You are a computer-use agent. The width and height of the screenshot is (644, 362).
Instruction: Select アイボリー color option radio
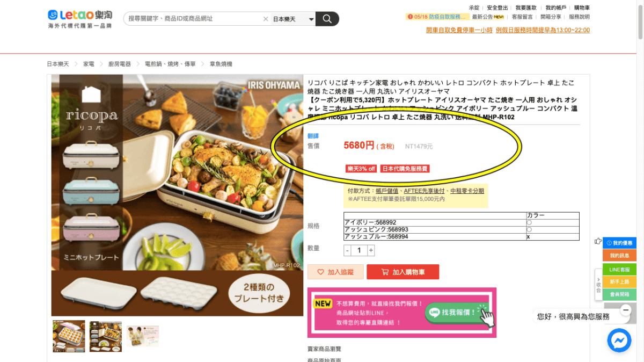[x=529, y=222]
